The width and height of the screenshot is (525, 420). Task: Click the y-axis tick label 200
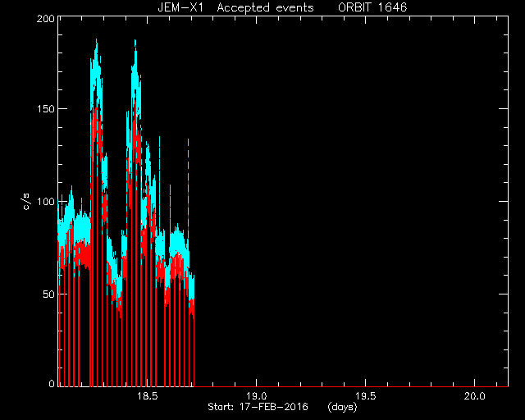pos(46,19)
